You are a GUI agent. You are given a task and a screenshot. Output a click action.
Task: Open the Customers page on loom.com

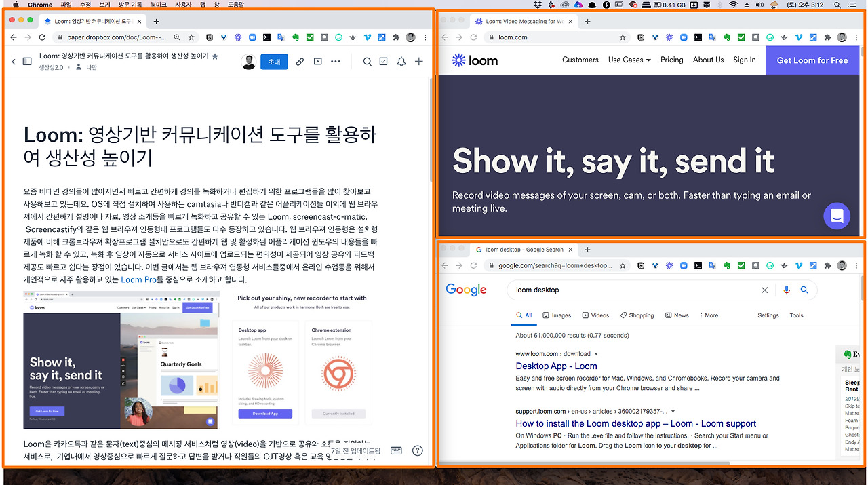(580, 60)
